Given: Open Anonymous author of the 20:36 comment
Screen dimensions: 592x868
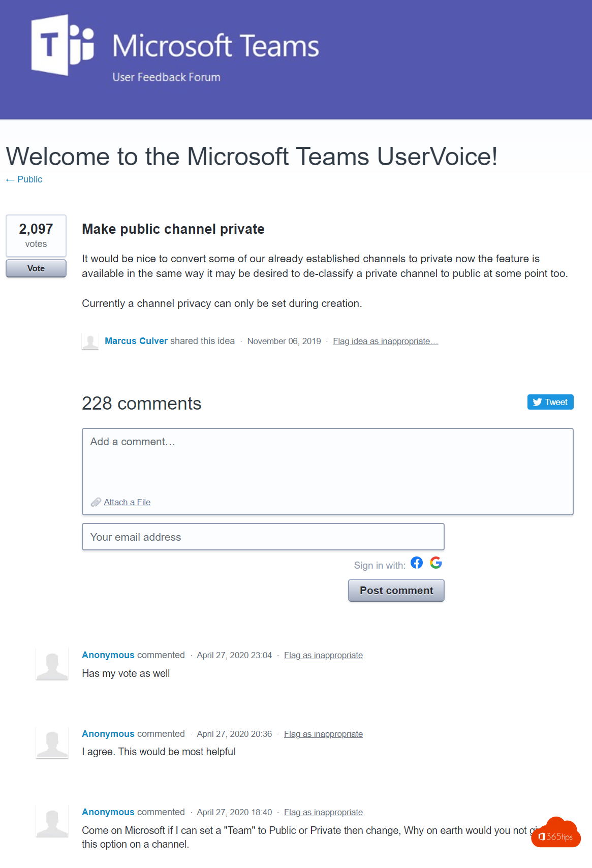Looking at the screenshot, I should (108, 734).
